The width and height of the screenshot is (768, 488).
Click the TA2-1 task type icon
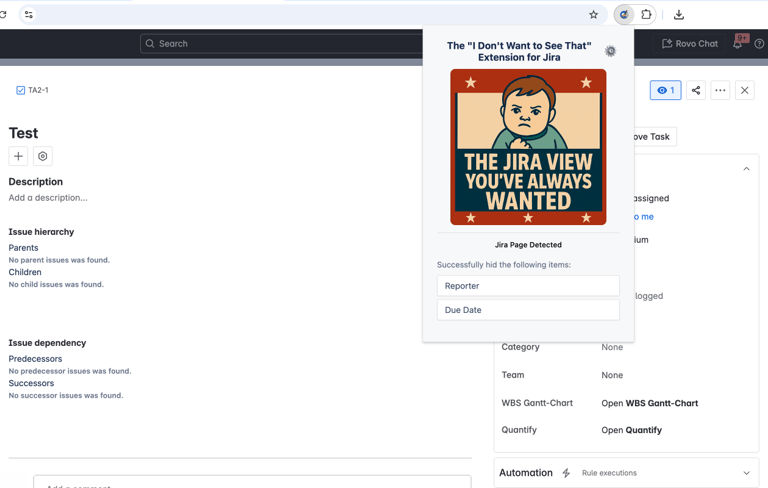[21, 90]
